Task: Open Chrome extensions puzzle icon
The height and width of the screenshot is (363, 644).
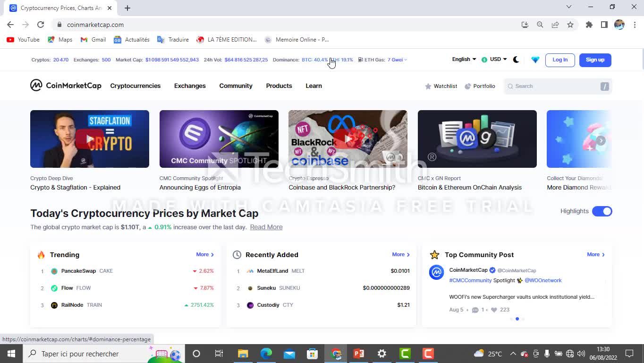Action: tap(589, 25)
